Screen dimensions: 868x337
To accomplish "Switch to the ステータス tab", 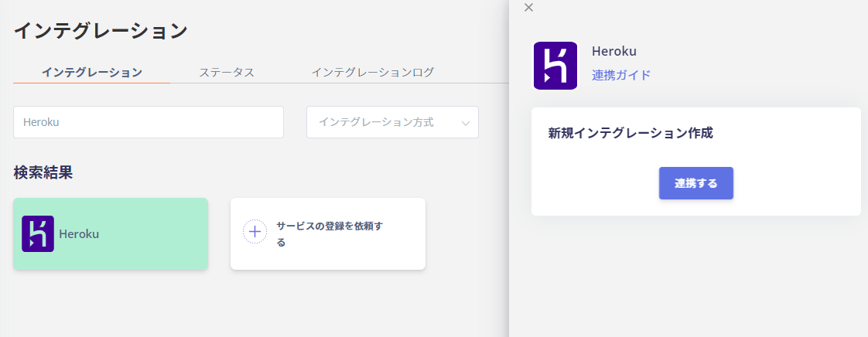I will pos(227,73).
